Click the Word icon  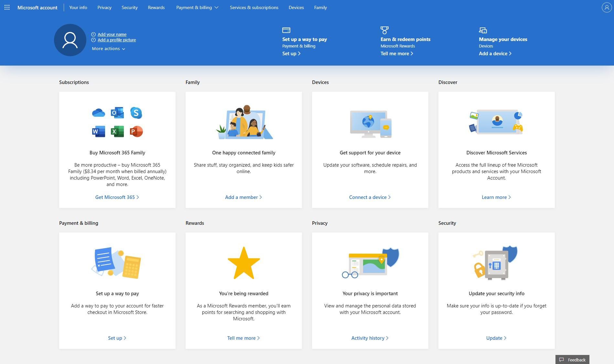pyautogui.click(x=98, y=131)
